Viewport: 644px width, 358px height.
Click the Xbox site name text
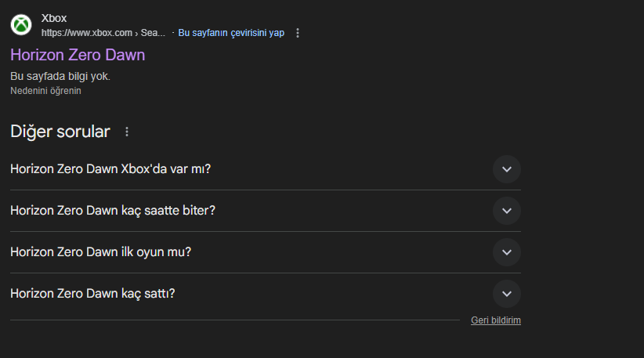(x=54, y=18)
